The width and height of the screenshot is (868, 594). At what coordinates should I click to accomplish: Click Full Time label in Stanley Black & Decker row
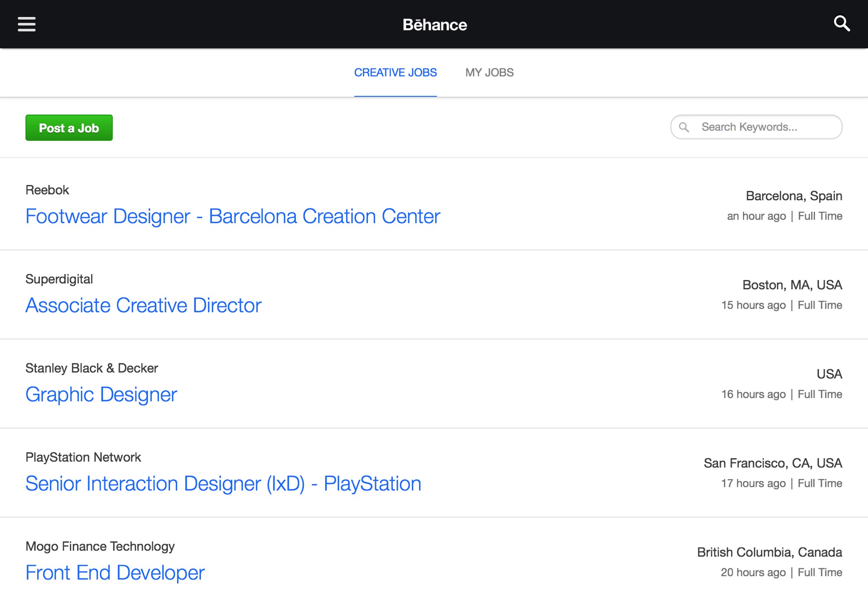point(820,394)
